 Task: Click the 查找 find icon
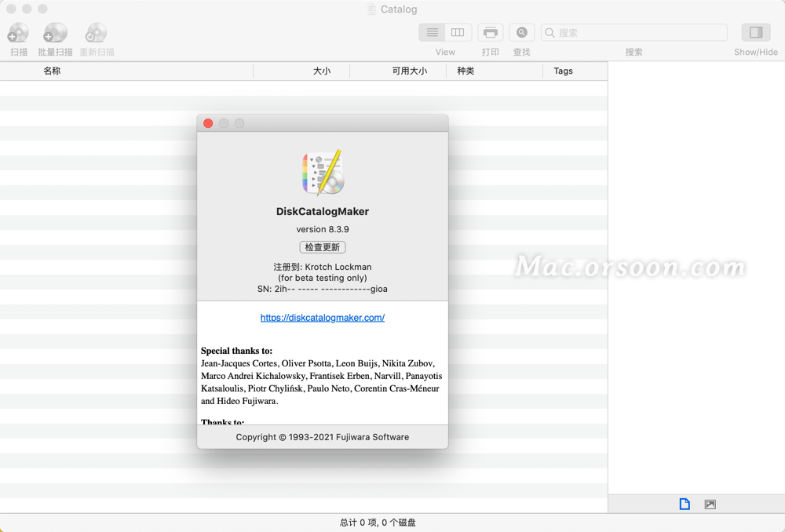[521, 32]
